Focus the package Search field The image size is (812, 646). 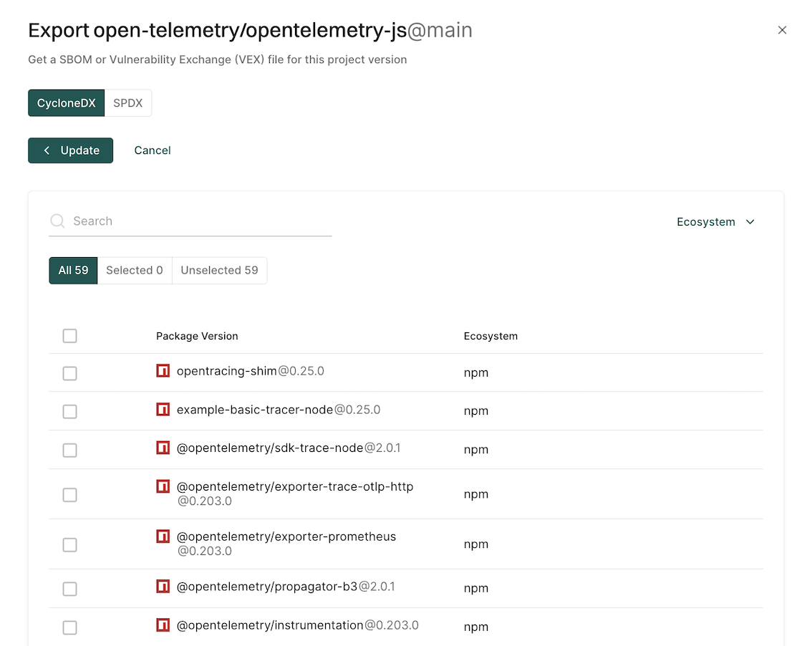click(x=200, y=221)
